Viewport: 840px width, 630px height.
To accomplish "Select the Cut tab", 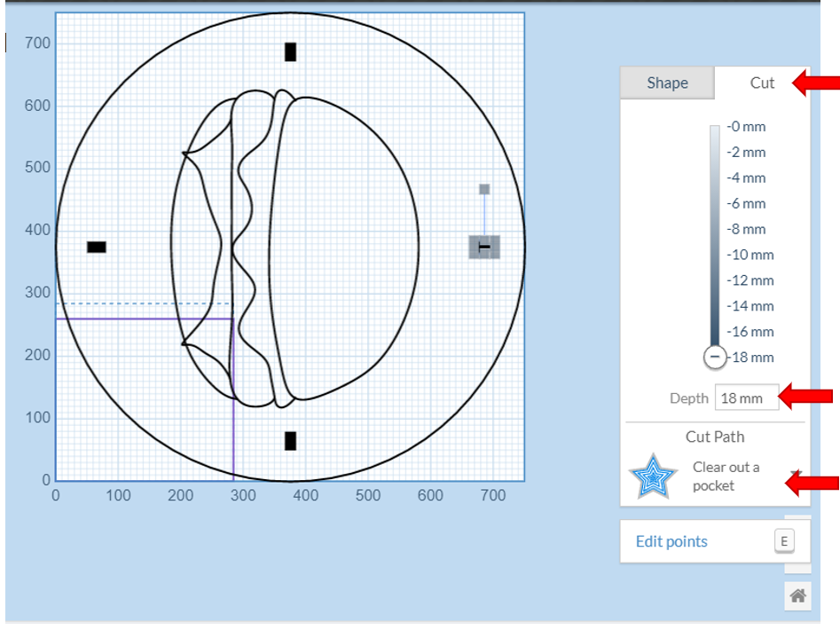I will [x=762, y=83].
